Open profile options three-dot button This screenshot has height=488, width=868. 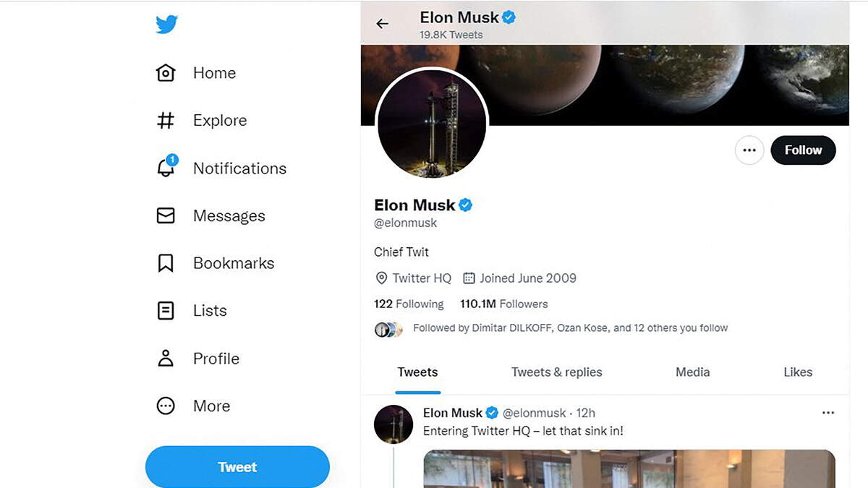[749, 150]
